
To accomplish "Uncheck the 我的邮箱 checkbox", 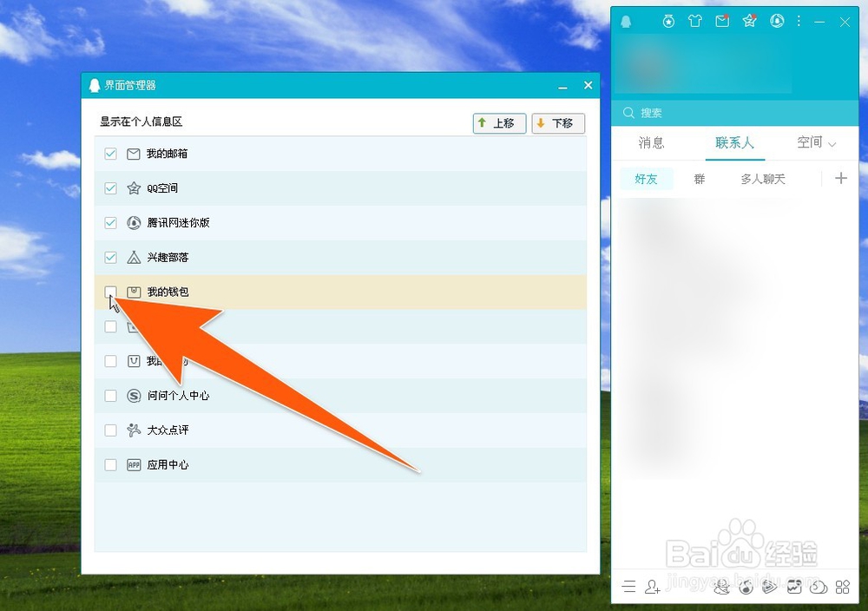I will (111, 154).
